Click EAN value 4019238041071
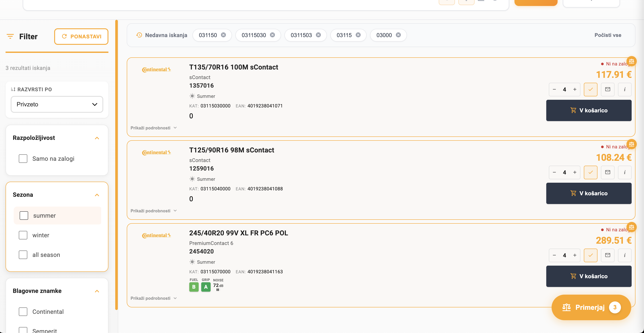The width and height of the screenshot is (644, 333). [x=265, y=106]
